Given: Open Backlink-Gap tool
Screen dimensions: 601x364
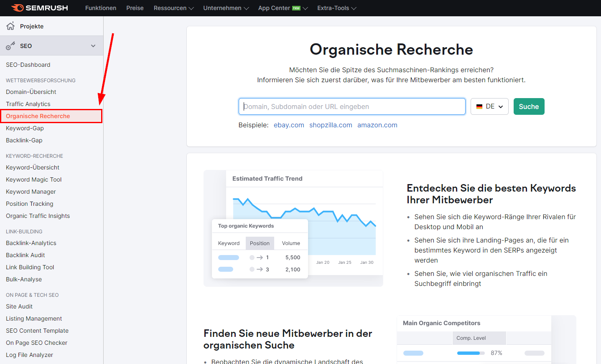Looking at the screenshot, I should (24, 140).
